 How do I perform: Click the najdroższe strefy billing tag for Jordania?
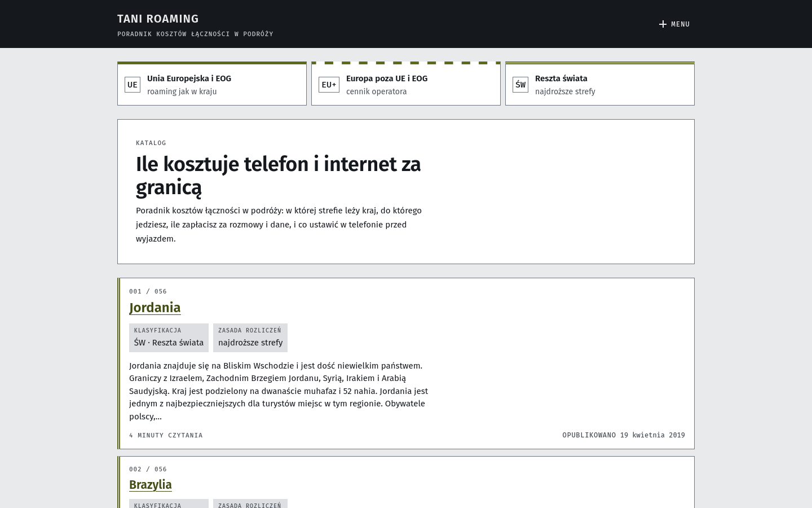point(250,338)
